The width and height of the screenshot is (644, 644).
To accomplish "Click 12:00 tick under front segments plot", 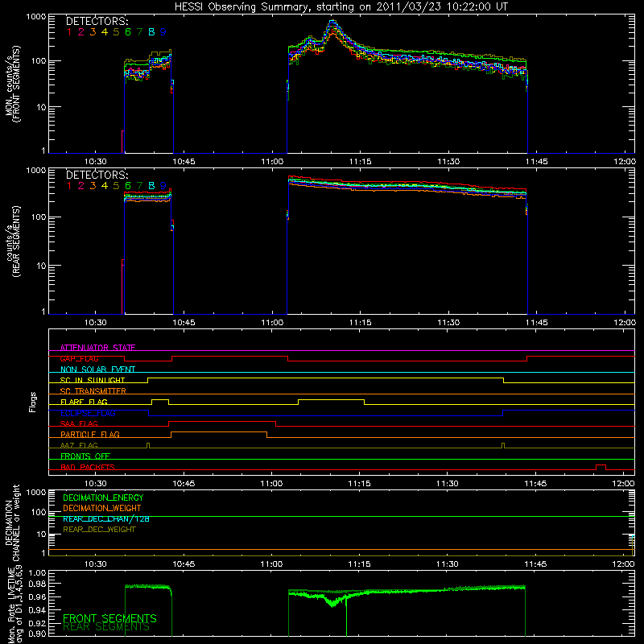I will [625, 162].
